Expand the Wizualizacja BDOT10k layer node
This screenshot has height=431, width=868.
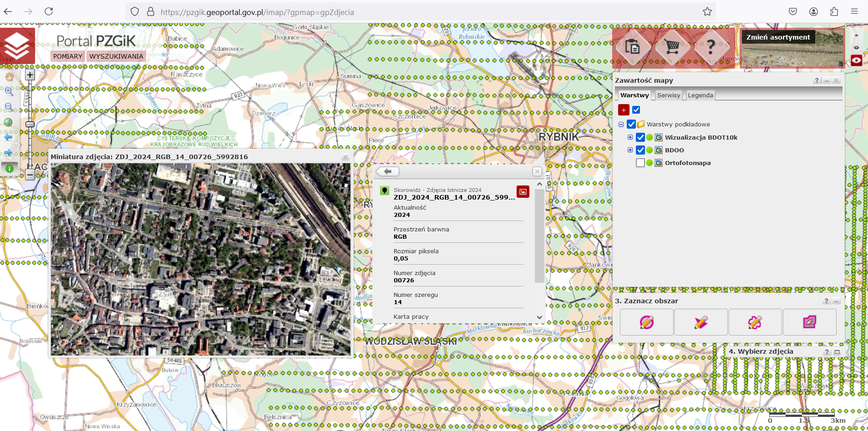coord(630,137)
